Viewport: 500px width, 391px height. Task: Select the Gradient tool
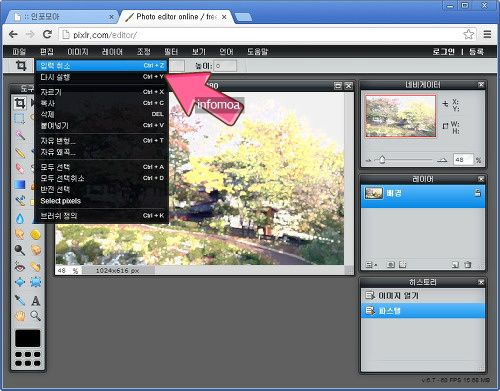tap(20, 184)
